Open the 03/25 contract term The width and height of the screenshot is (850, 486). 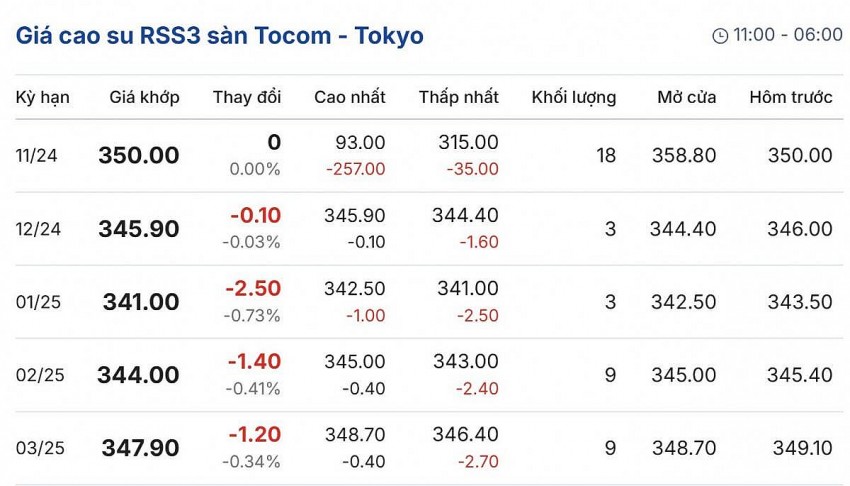[40, 448]
